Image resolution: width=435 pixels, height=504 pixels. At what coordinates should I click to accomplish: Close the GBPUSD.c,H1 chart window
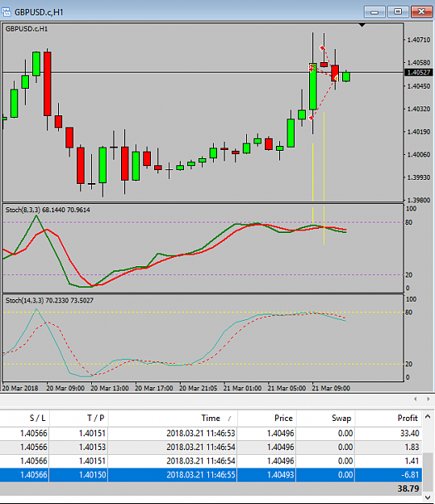pos(421,12)
